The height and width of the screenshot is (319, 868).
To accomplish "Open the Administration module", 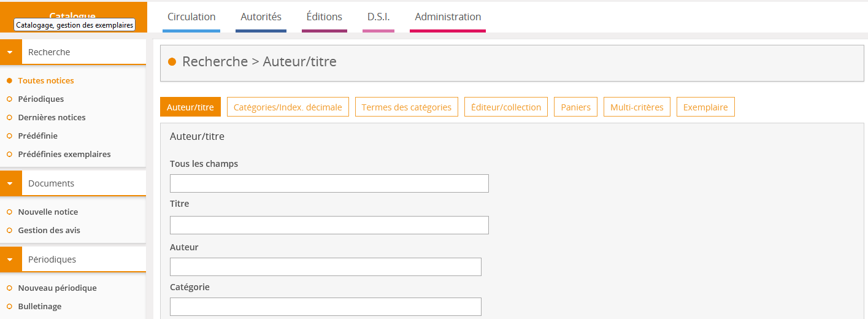I will (448, 17).
